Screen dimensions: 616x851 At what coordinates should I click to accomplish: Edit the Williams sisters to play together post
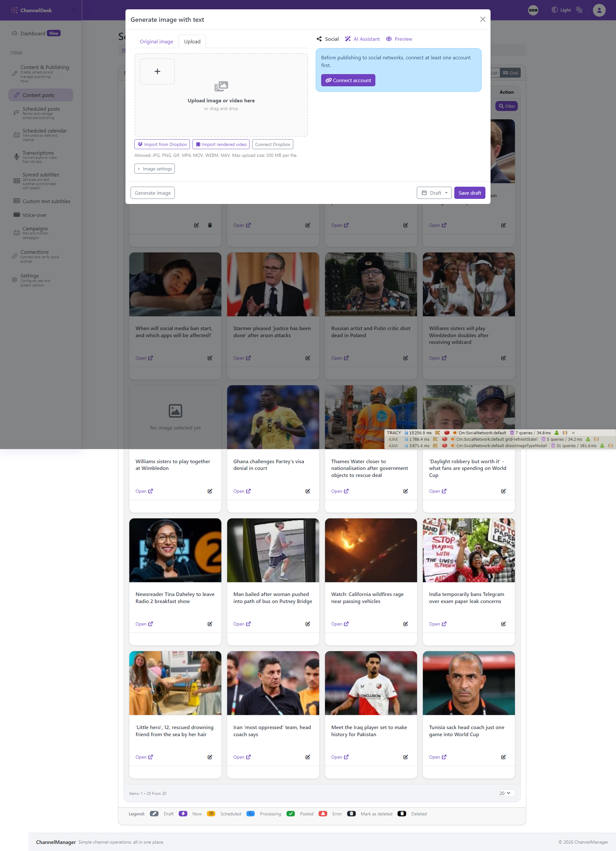click(210, 491)
